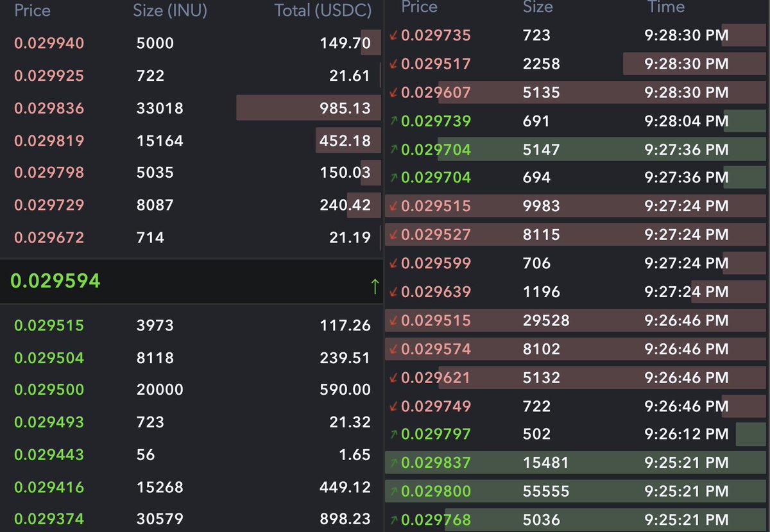Click the red down arrow beside trade price 0.029749
The width and height of the screenshot is (770, 532).
point(393,406)
